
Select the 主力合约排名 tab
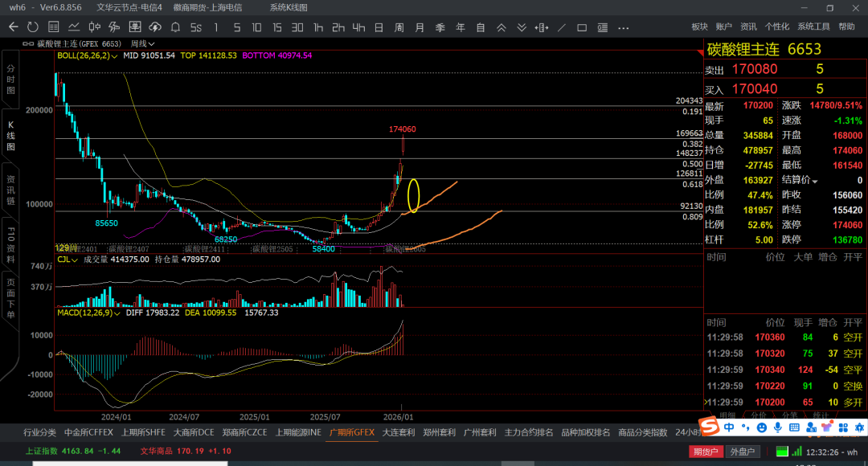tap(529, 432)
